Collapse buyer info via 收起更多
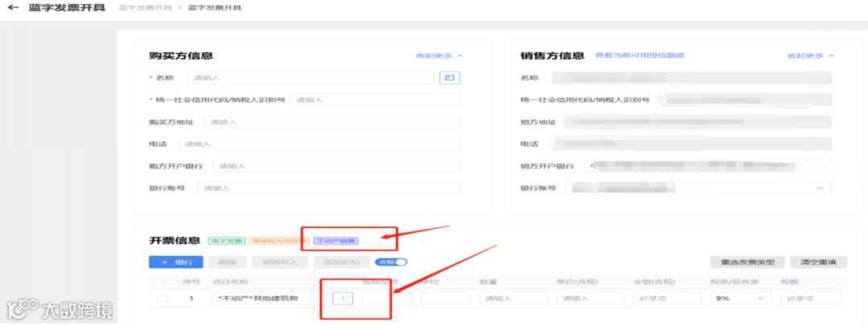The image size is (868, 326). [x=440, y=56]
